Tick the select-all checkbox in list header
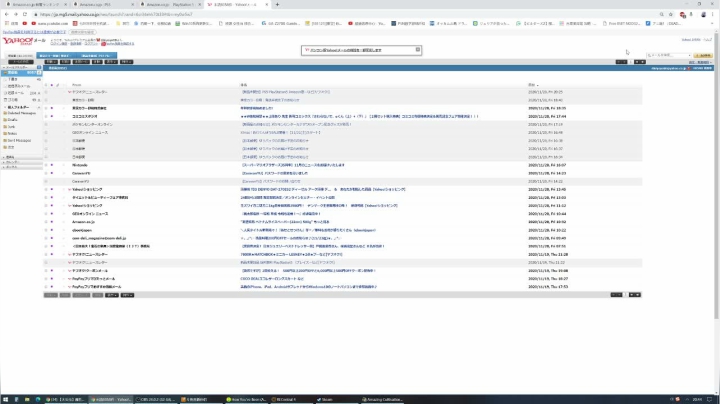 click(x=46, y=85)
